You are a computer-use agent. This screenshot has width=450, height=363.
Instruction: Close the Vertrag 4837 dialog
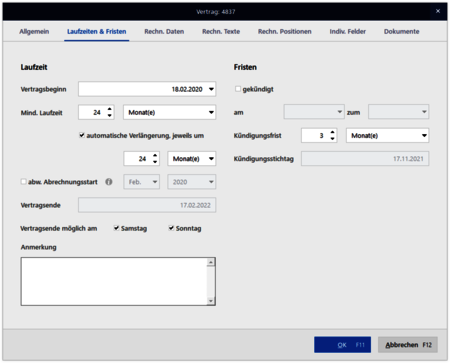(x=438, y=11)
